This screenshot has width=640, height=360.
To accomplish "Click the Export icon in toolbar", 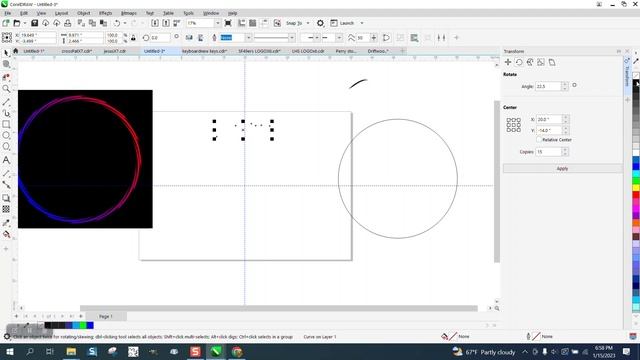I will 166,23.
